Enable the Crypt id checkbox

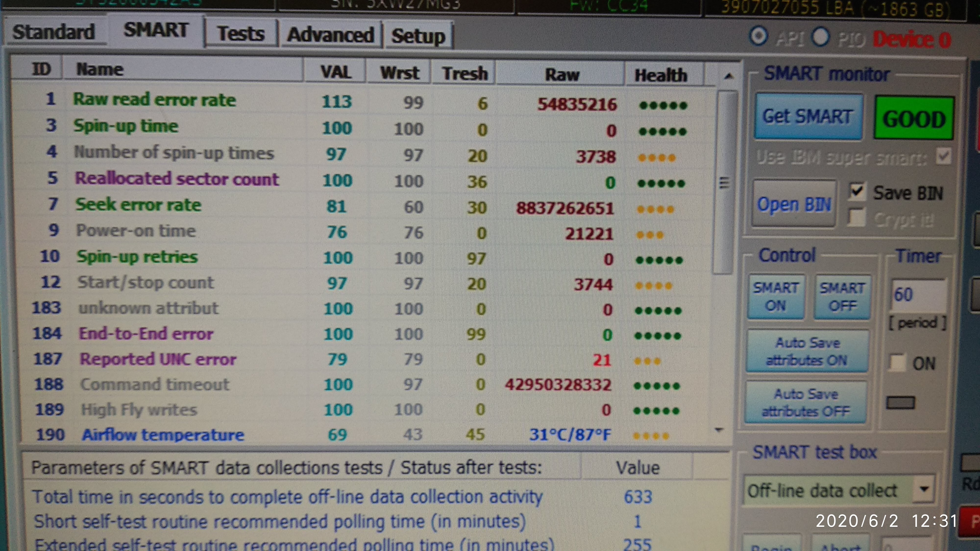[857, 218]
